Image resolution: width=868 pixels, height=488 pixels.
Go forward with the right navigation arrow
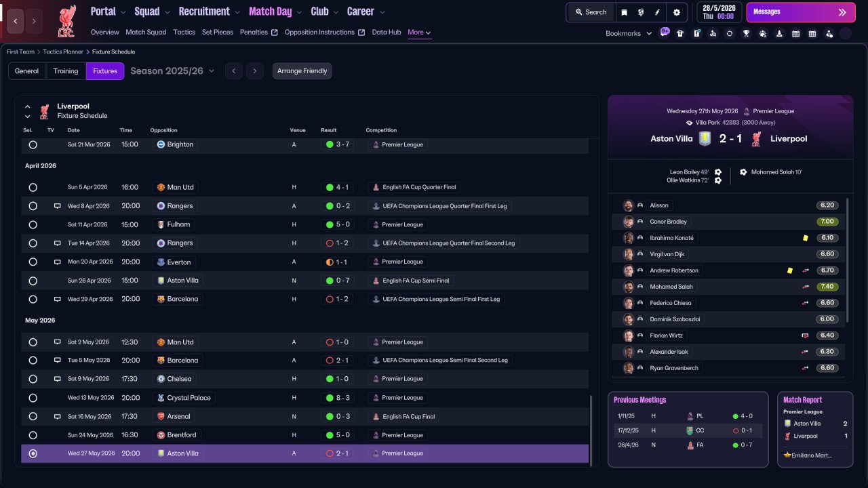pyautogui.click(x=34, y=21)
